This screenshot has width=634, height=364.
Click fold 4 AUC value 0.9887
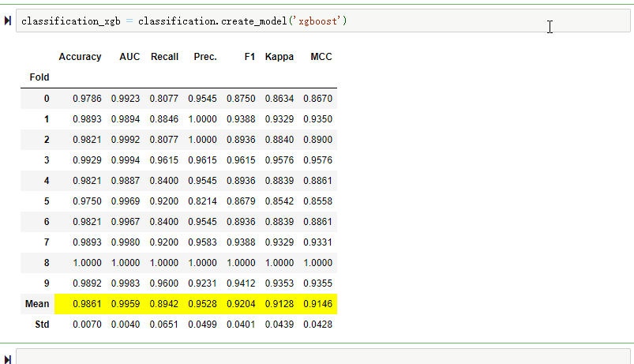[x=126, y=181]
